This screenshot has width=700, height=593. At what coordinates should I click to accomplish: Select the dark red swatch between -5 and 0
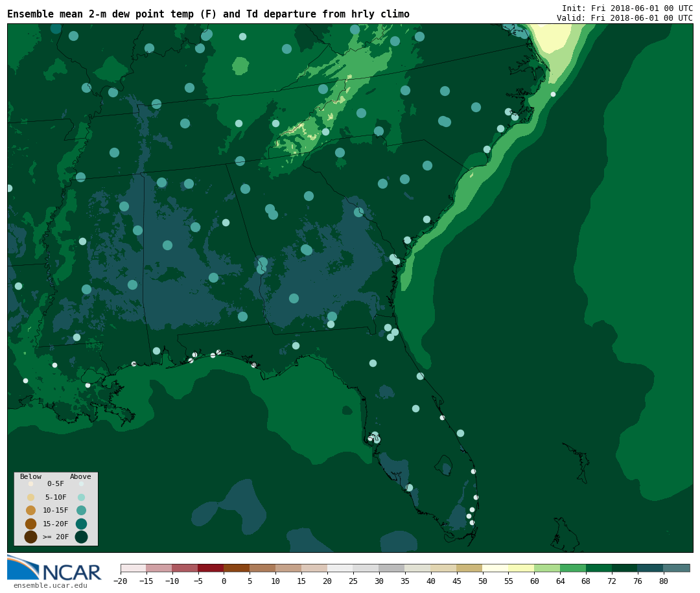(211, 568)
